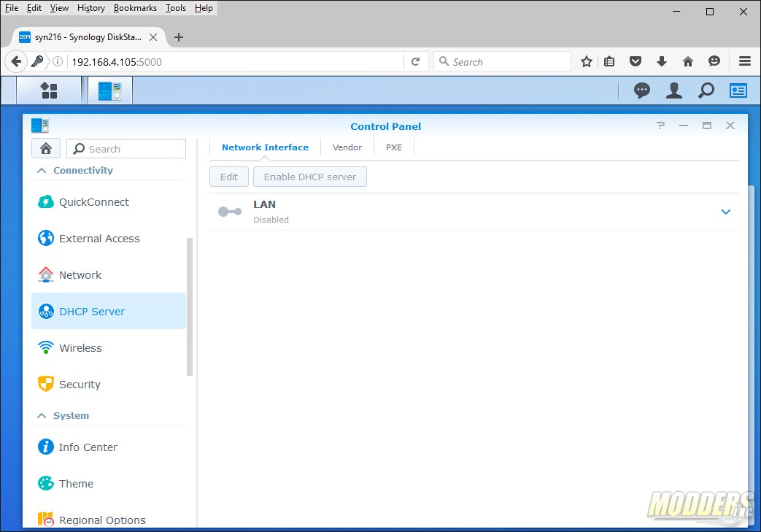Open the Firefox hamburger menu

click(x=745, y=61)
